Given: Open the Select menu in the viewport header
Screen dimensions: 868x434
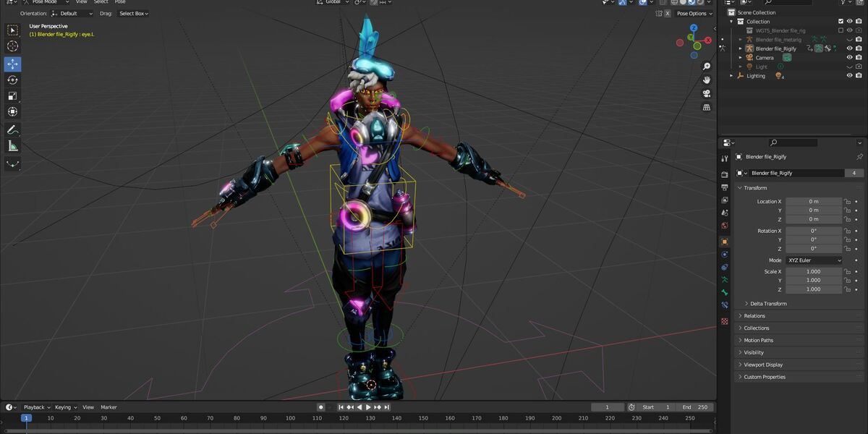Looking at the screenshot, I should click(101, 2).
